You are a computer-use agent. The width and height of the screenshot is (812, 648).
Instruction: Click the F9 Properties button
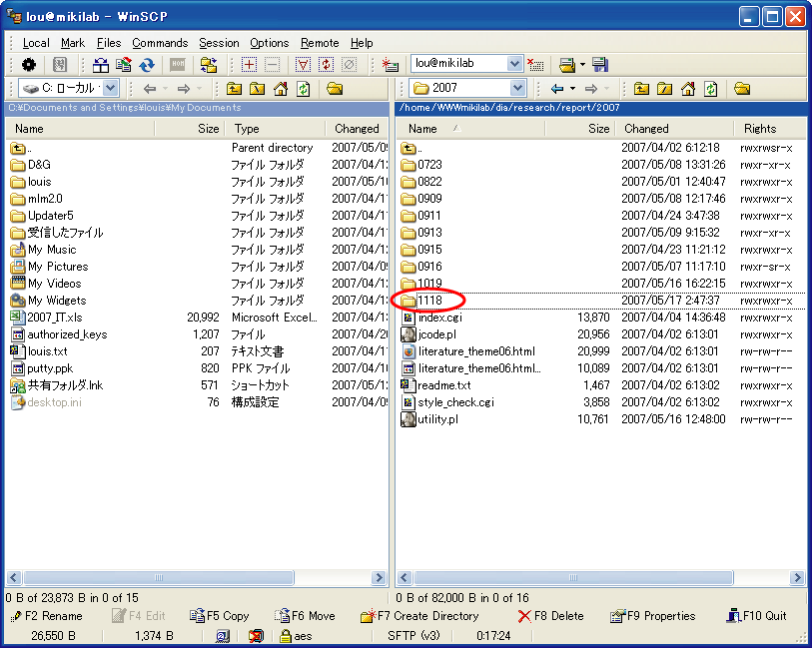click(653, 616)
